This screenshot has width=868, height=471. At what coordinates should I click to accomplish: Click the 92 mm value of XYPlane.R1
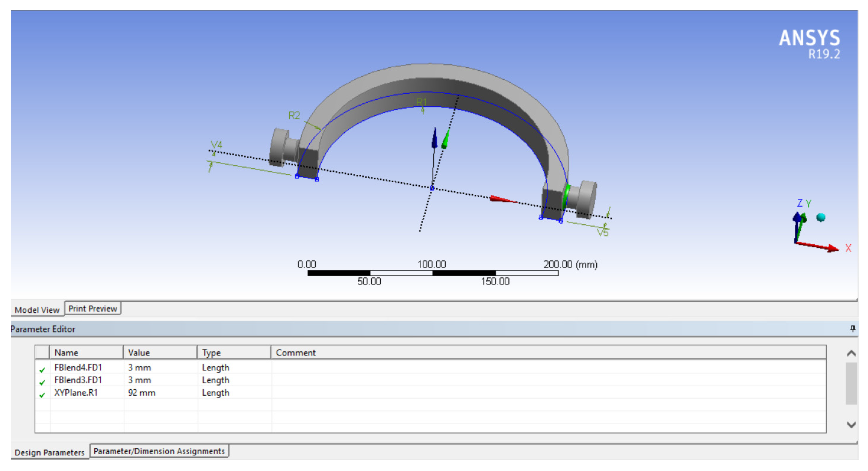point(141,392)
